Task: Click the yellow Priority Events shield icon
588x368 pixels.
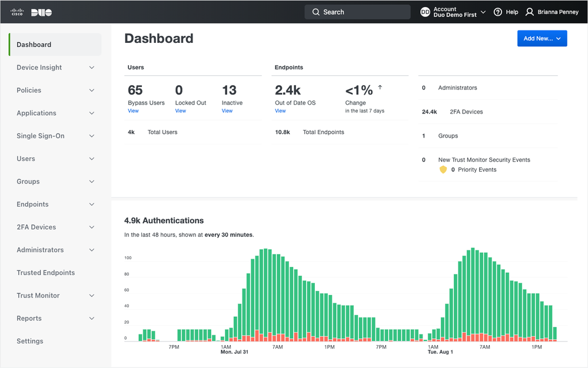Action: 443,169
